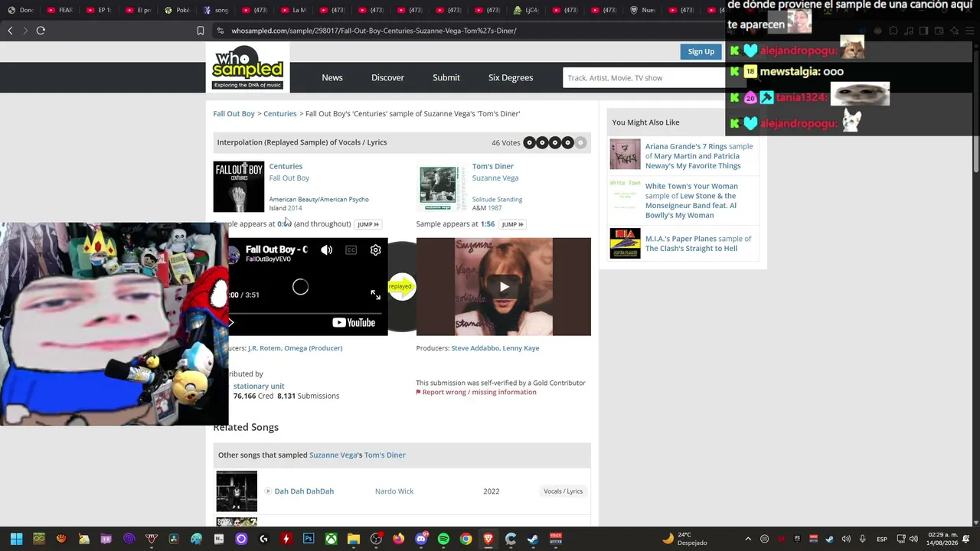This screenshot has height=551, width=980.
Task: Open File Explorer from the taskbar
Action: (x=353, y=539)
